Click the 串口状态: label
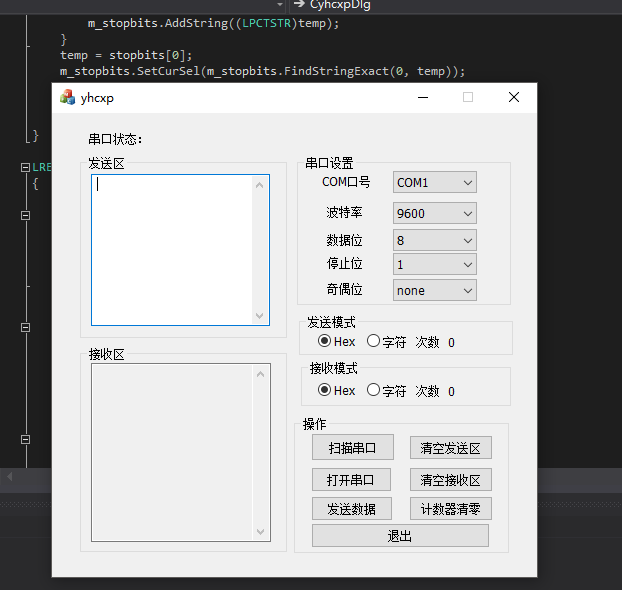 [115, 139]
